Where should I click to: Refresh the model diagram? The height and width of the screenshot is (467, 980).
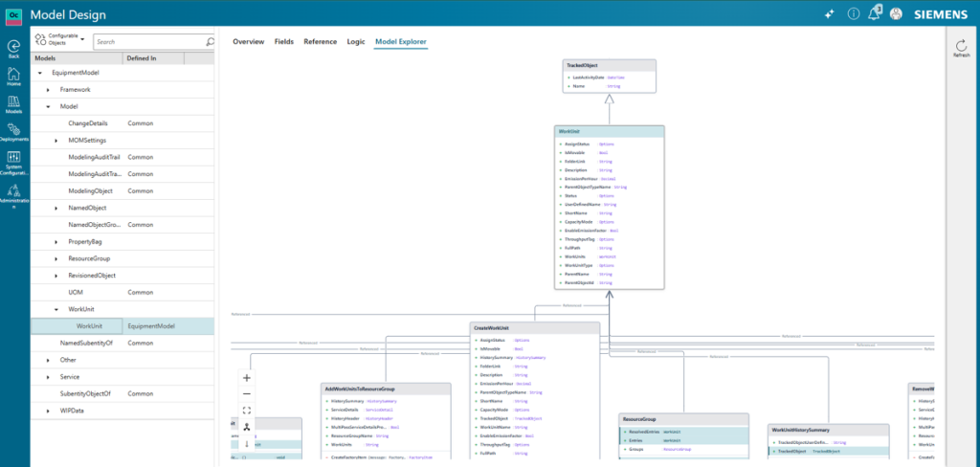[x=961, y=49]
